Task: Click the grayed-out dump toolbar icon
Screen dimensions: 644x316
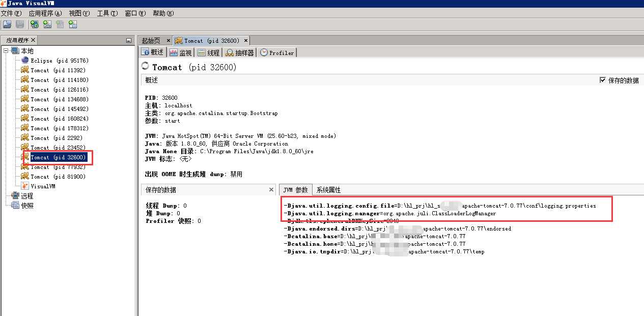Action: click(60, 24)
